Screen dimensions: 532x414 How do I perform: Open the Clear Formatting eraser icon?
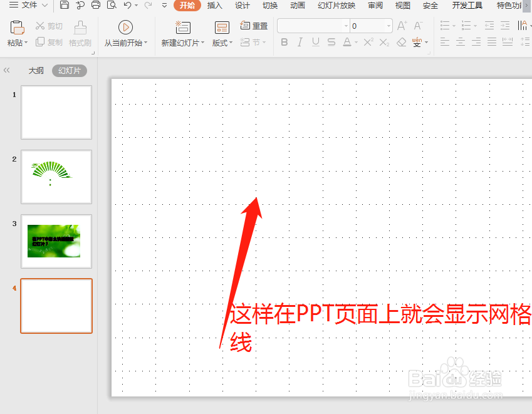400,43
